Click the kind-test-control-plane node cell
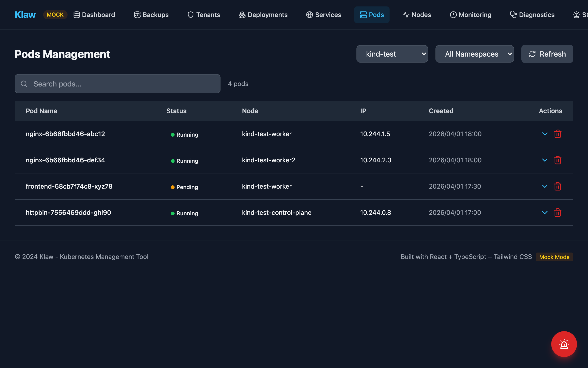Image resolution: width=588 pixels, height=368 pixels. pos(277,213)
